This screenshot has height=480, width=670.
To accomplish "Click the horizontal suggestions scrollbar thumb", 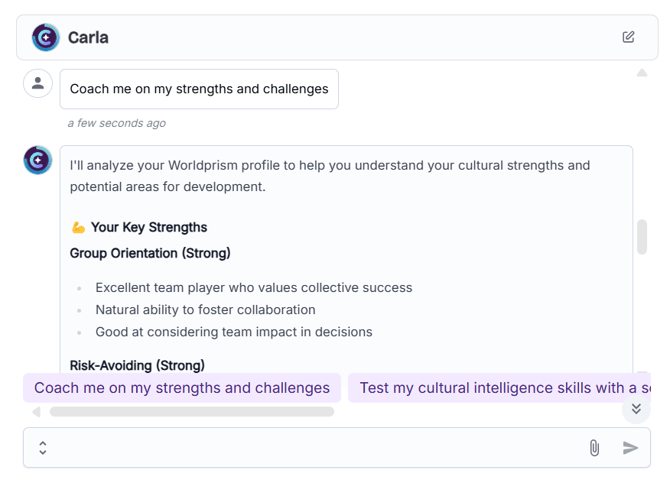I will 192,412.
